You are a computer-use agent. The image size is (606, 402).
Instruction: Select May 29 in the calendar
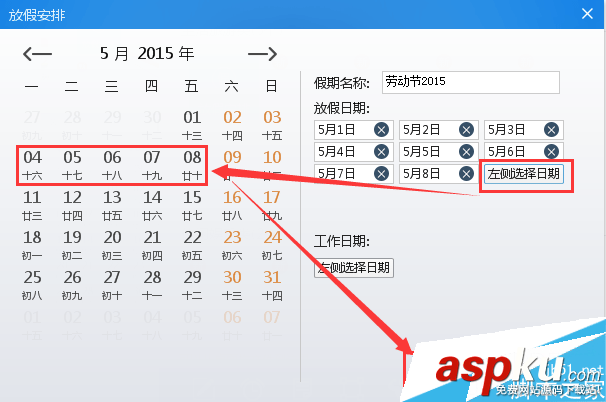pos(192,285)
